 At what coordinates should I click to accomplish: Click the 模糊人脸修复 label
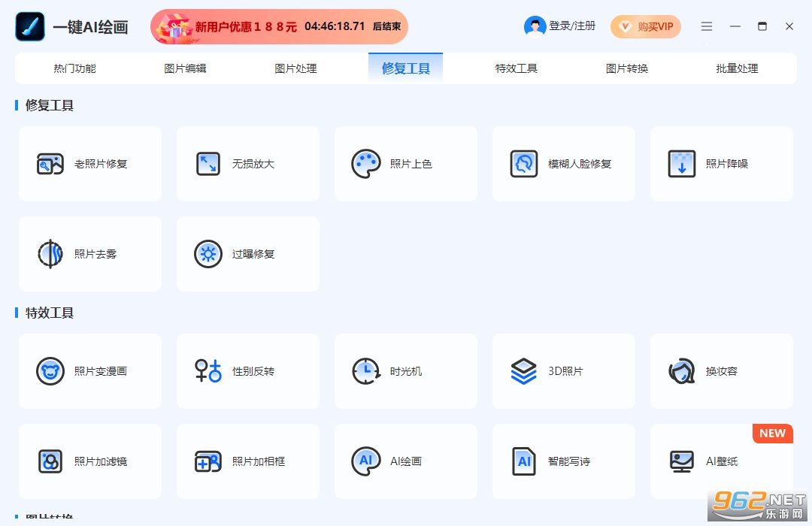[x=580, y=164]
